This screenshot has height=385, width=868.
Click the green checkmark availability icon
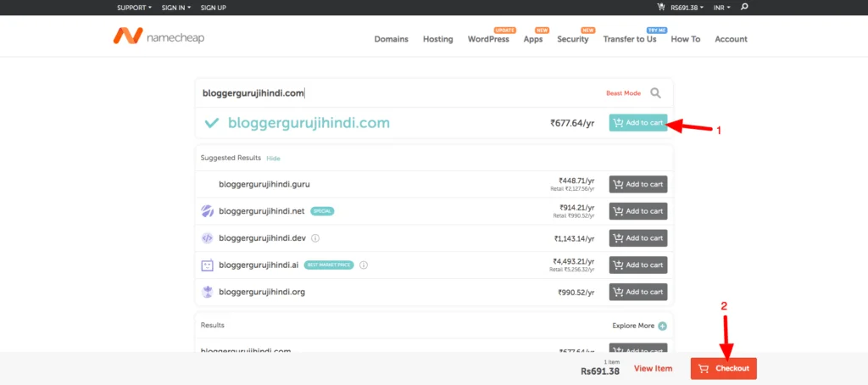pyautogui.click(x=211, y=123)
